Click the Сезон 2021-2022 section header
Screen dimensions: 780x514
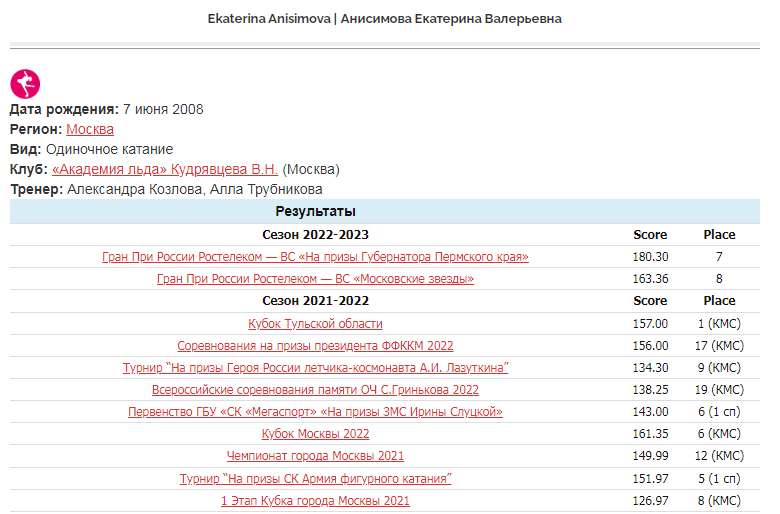[315, 300]
